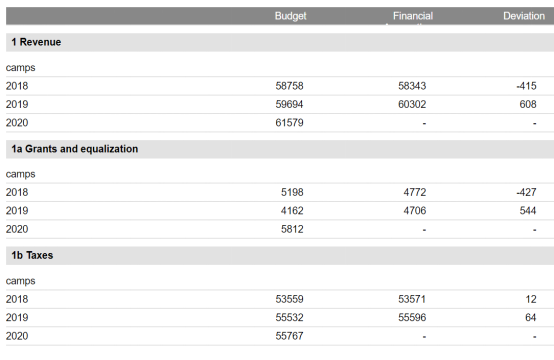Click Revenue 2019 deviation value 608
The image size is (554, 360).
528,104
